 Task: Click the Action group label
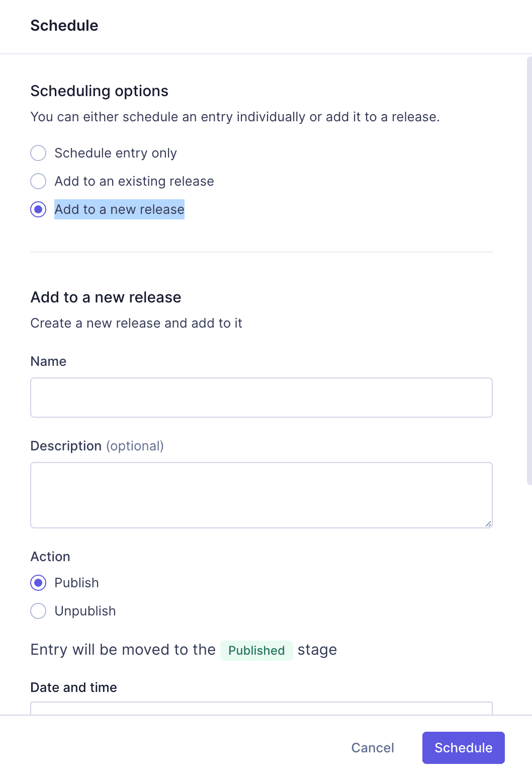pyautogui.click(x=50, y=557)
